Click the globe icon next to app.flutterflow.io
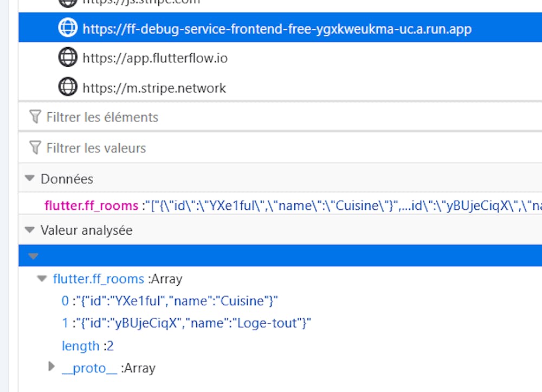Image resolution: width=542 pixels, height=392 pixels. pyautogui.click(x=67, y=57)
